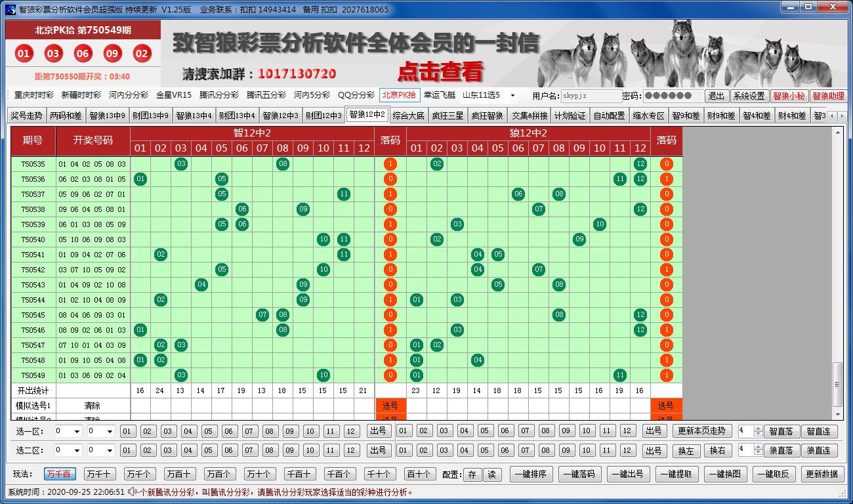Click the 更新数据 button

tap(822, 474)
